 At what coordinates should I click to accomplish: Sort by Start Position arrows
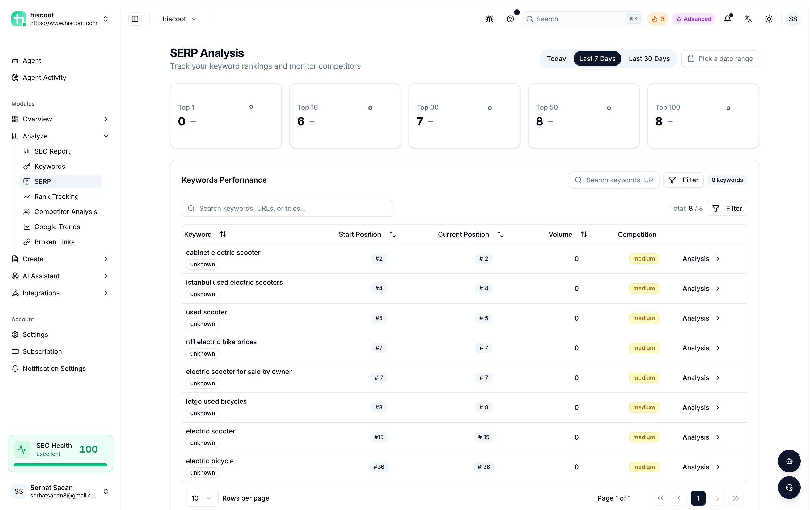tap(392, 234)
